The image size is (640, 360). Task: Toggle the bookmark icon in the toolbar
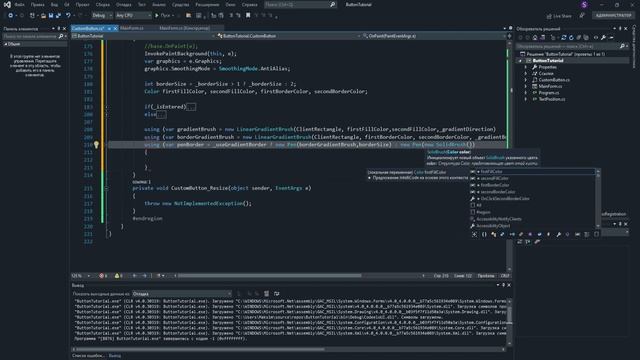coord(248,16)
